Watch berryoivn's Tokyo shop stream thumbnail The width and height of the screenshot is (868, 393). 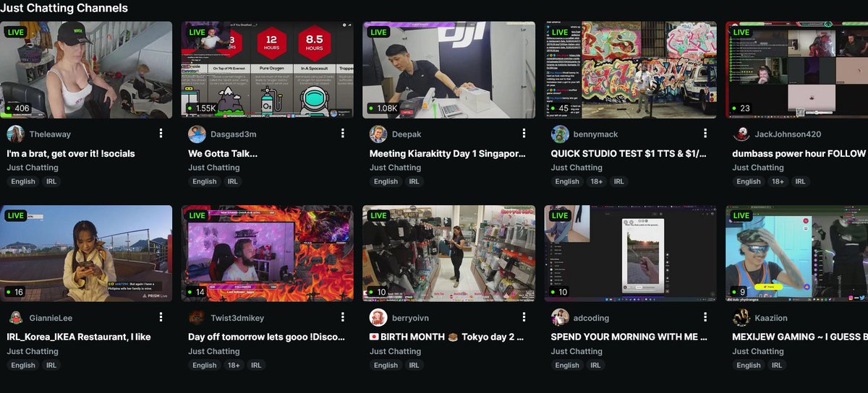click(449, 254)
